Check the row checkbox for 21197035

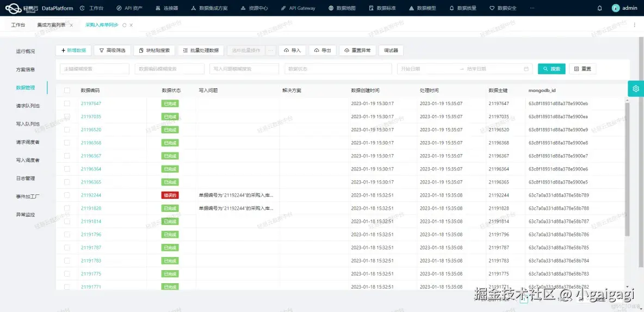click(67, 117)
